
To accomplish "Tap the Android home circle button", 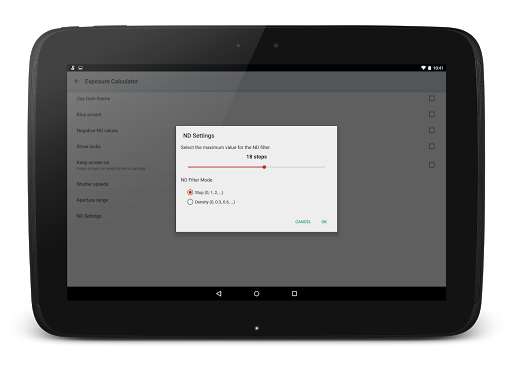I will pyautogui.click(x=256, y=293).
